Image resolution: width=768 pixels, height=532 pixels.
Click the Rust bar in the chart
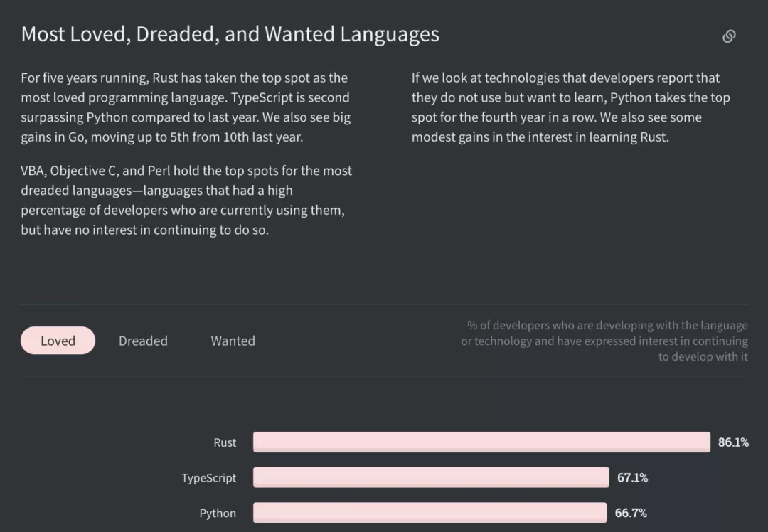click(481, 442)
